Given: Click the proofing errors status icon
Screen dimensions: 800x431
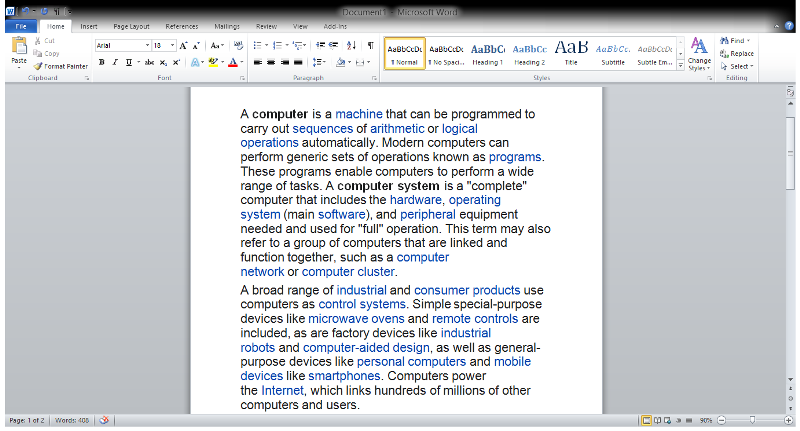Looking at the screenshot, I should click(x=104, y=420).
